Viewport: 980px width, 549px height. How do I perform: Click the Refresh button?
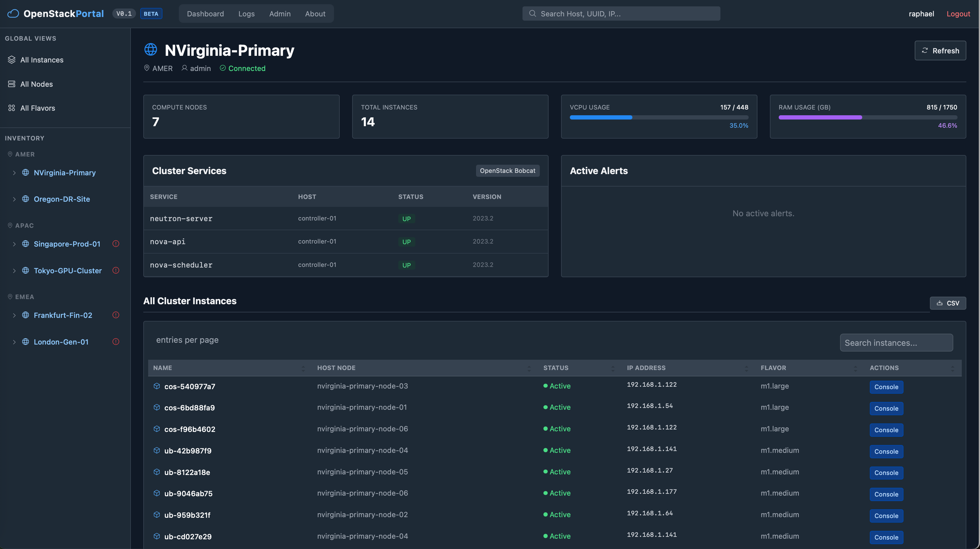[940, 51]
